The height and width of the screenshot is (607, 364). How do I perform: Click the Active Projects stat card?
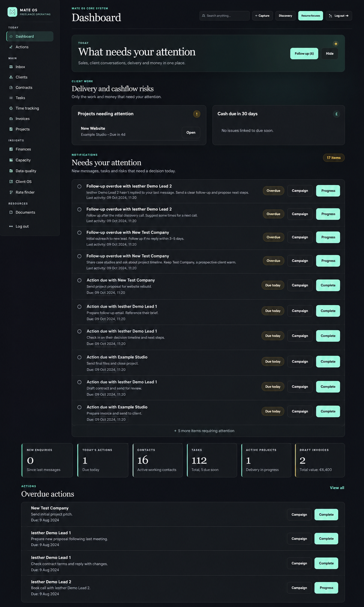[266, 460]
